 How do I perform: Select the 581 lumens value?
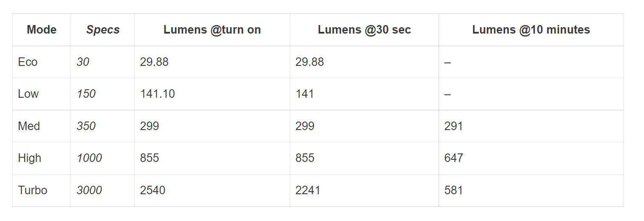(x=454, y=190)
